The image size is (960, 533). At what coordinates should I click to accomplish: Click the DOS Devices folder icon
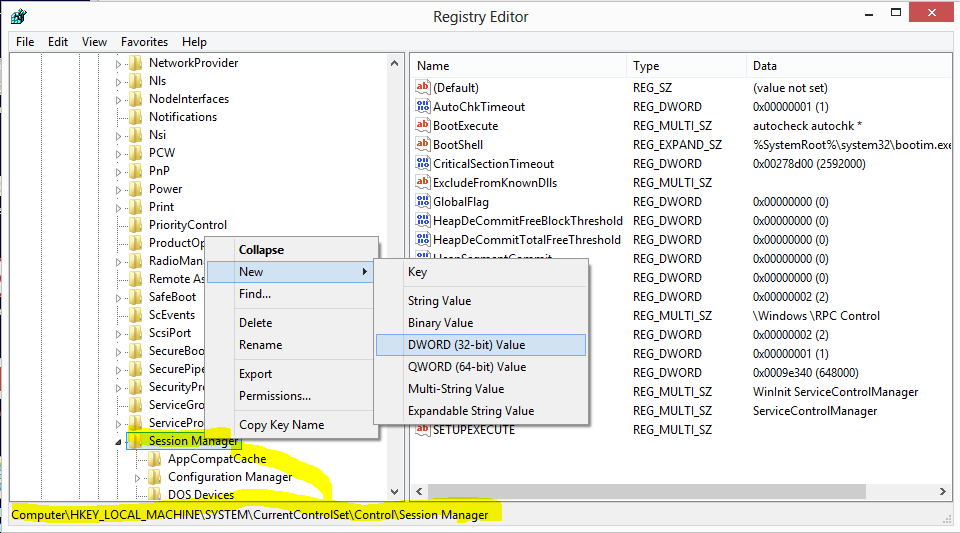click(155, 494)
